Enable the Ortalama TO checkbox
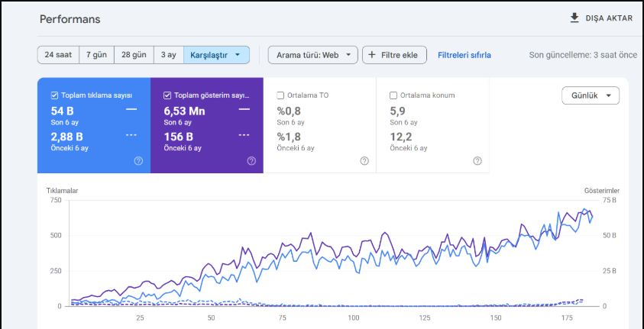 pyautogui.click(x=280, y=95)
